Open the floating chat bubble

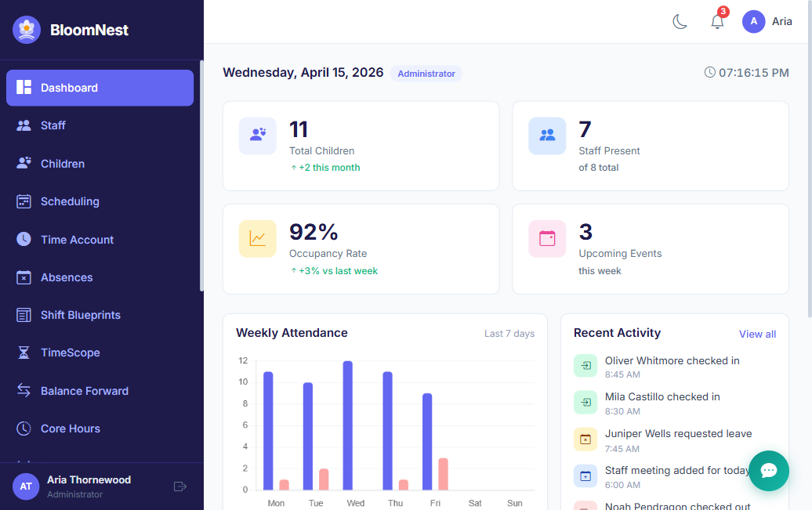[768, 471]
